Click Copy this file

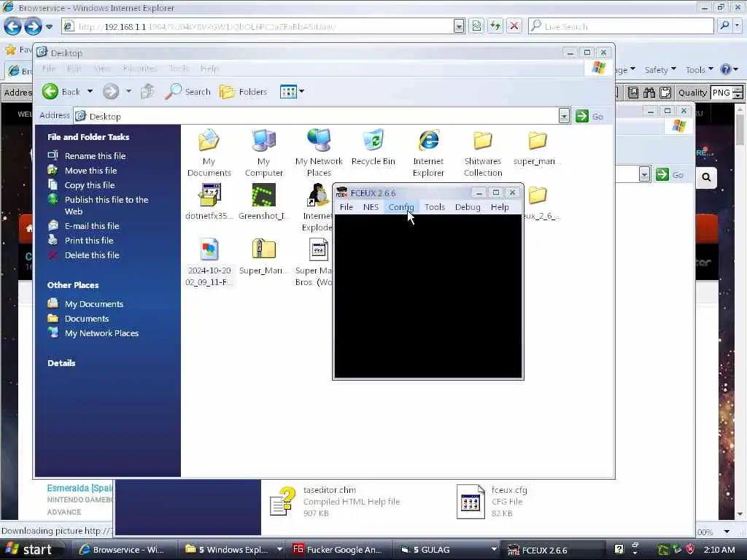pos(90,185)
